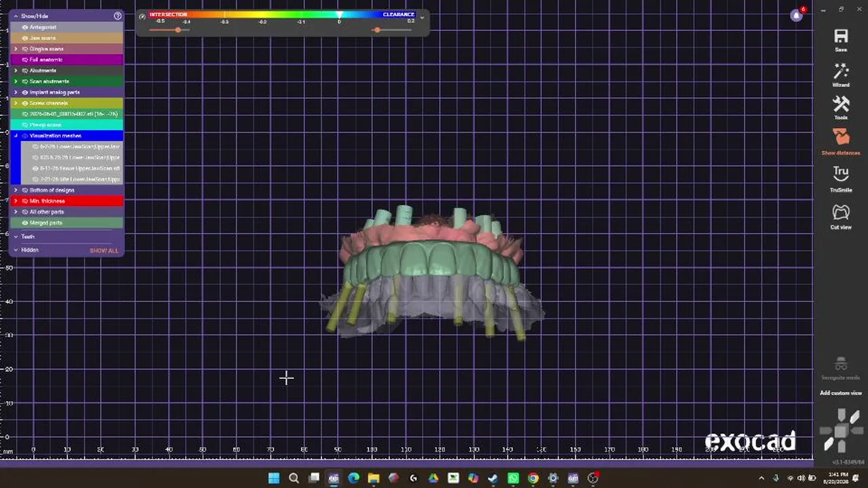Viewport: 868px width, 488px height.
Task: Click the intersection-clearance color gradient bar
Action: pos(282,14)
